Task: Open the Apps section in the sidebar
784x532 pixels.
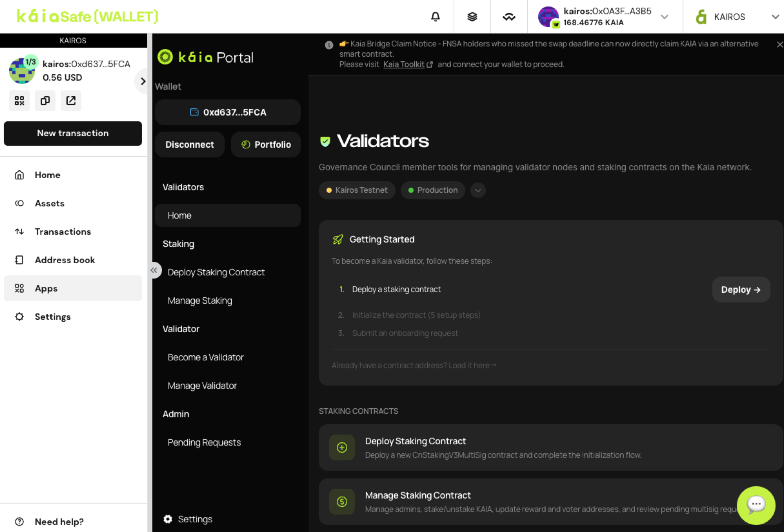Action: (x=46, y=288)
